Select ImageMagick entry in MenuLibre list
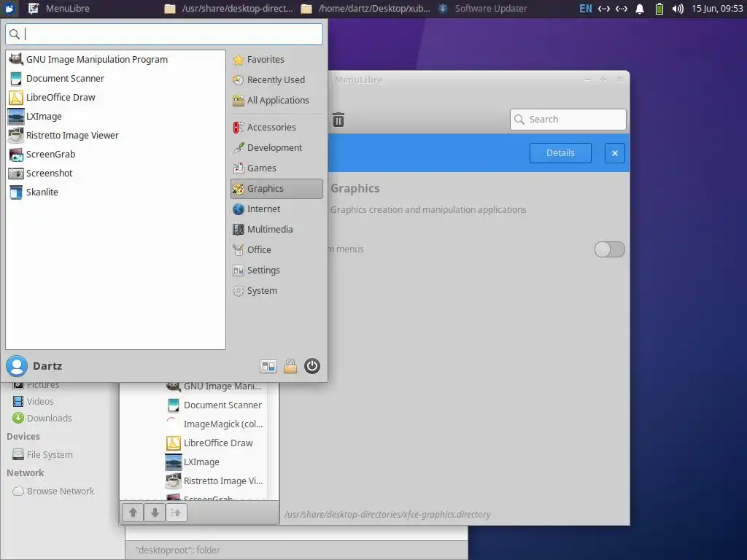The image size is (747, 560). point(216,424)
